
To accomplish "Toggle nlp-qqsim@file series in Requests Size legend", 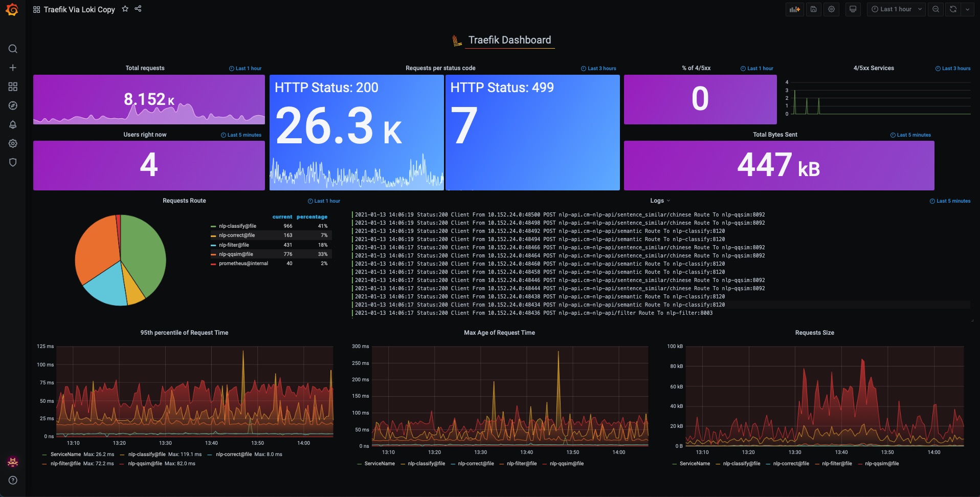I will tap(882, 464).
